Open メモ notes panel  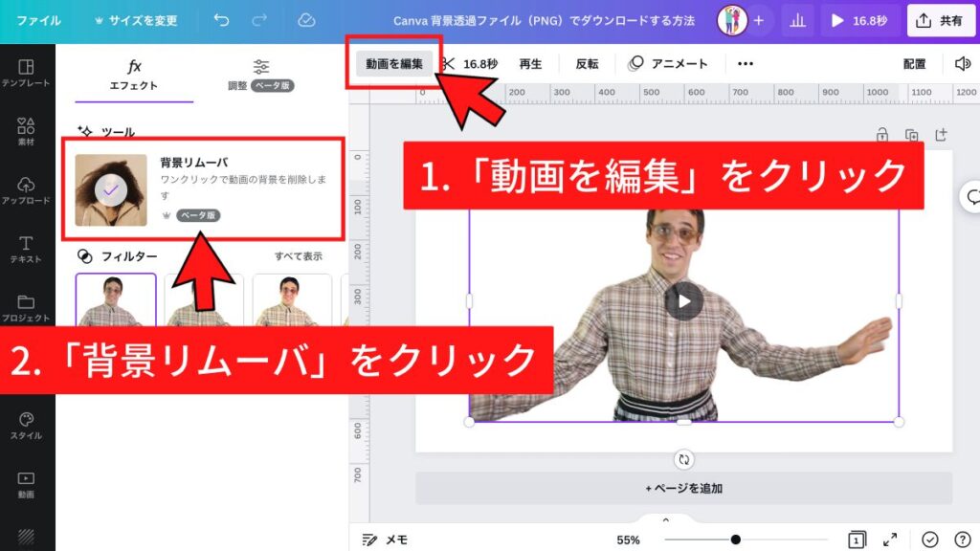(x=385, y=540)
